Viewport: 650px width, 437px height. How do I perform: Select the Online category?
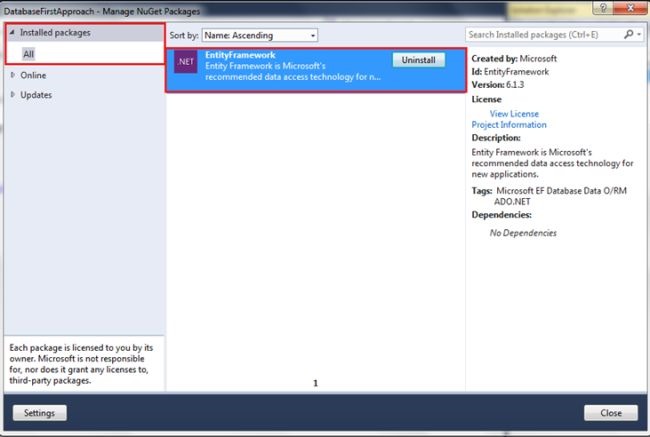(33, 75)
